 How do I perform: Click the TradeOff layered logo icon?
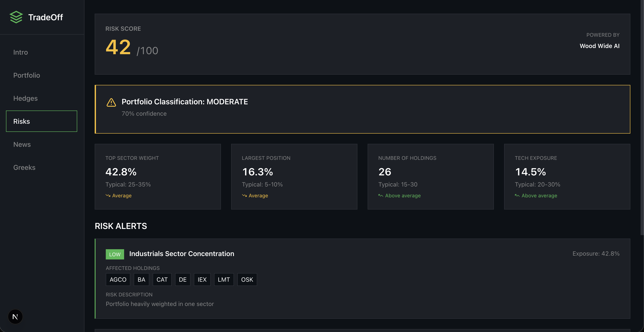point(16,17)
